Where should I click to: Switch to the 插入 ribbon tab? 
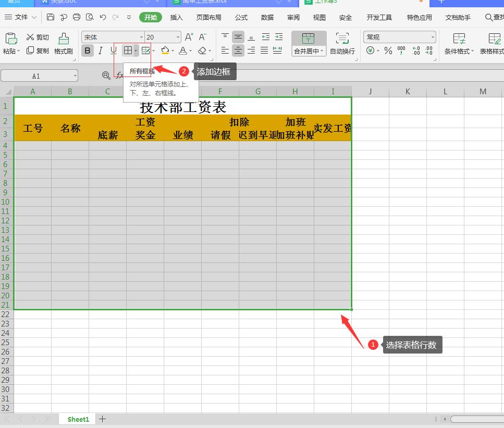tap(176, 17)
